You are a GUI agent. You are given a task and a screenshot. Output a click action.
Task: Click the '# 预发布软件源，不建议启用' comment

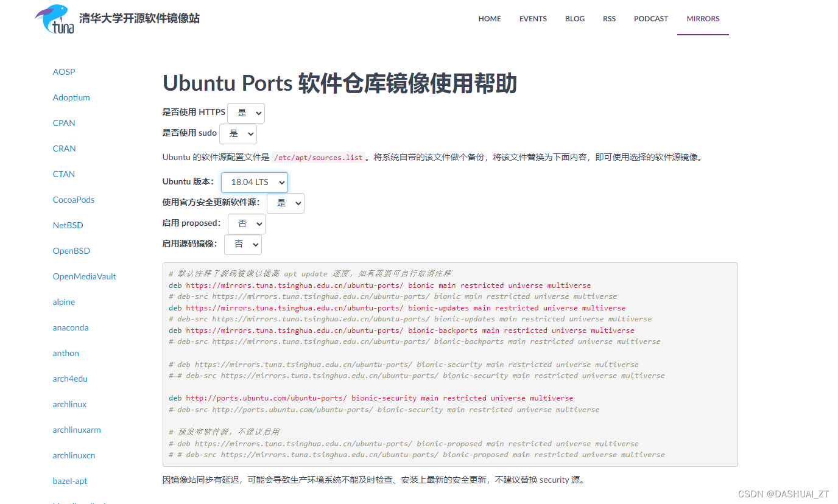[x=224, y=432]
